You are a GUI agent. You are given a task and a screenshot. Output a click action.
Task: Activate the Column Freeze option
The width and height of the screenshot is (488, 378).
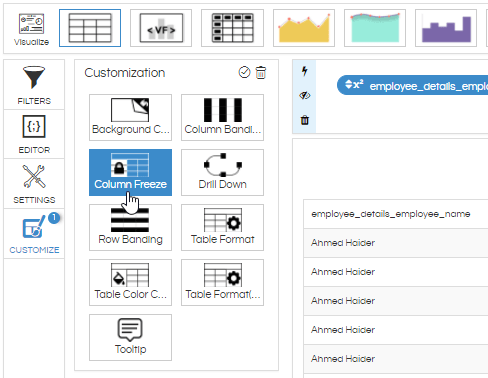(130, 172)
